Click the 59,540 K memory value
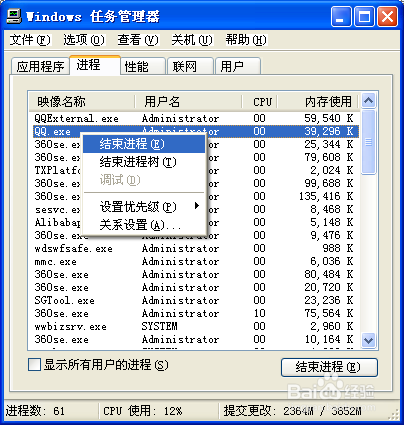This screenshot has width=404, height=425. (328, 118)
